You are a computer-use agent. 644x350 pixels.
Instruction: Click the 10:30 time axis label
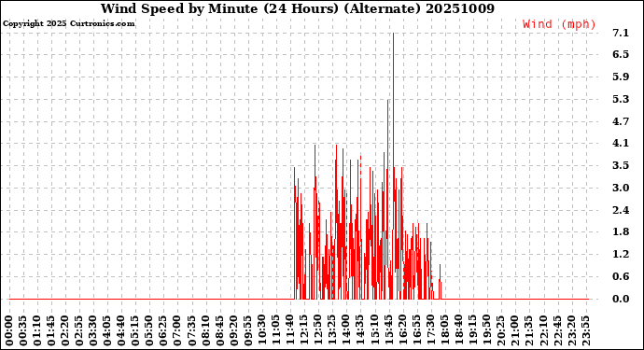262,331
